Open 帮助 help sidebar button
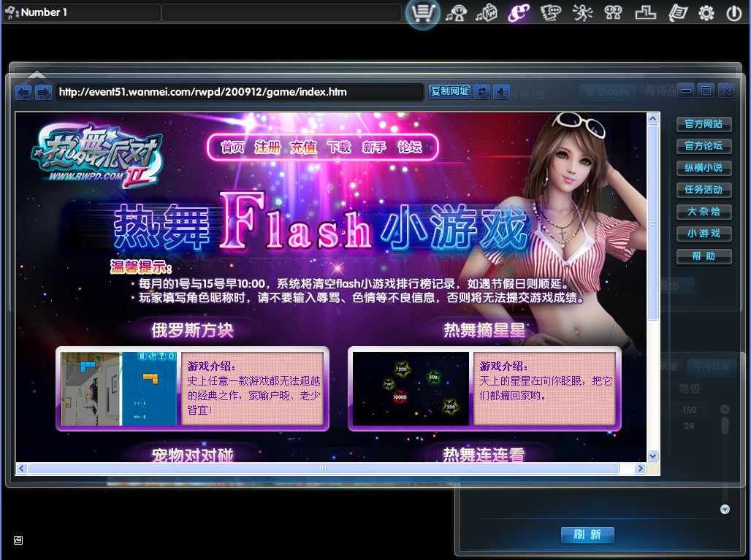Screen dimensions: 751x560 [x=704, y=256]
